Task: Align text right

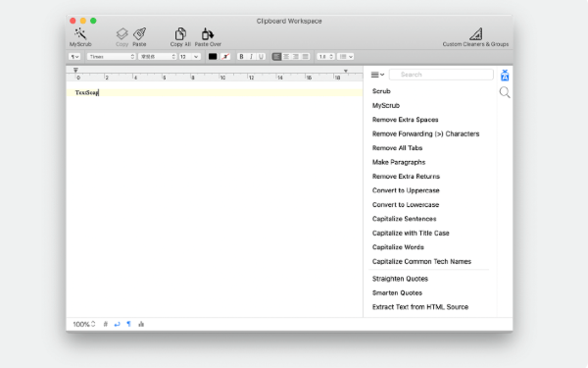Action: [x=296, y=56]
